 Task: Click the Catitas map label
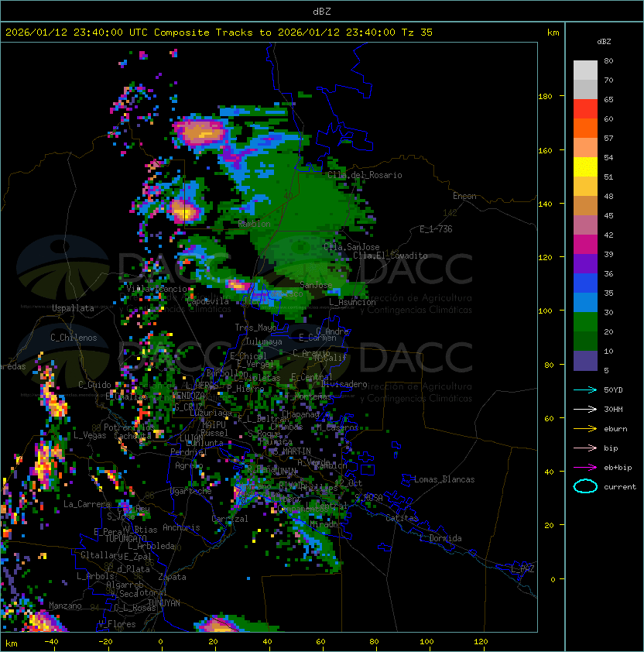click(402, 518)
